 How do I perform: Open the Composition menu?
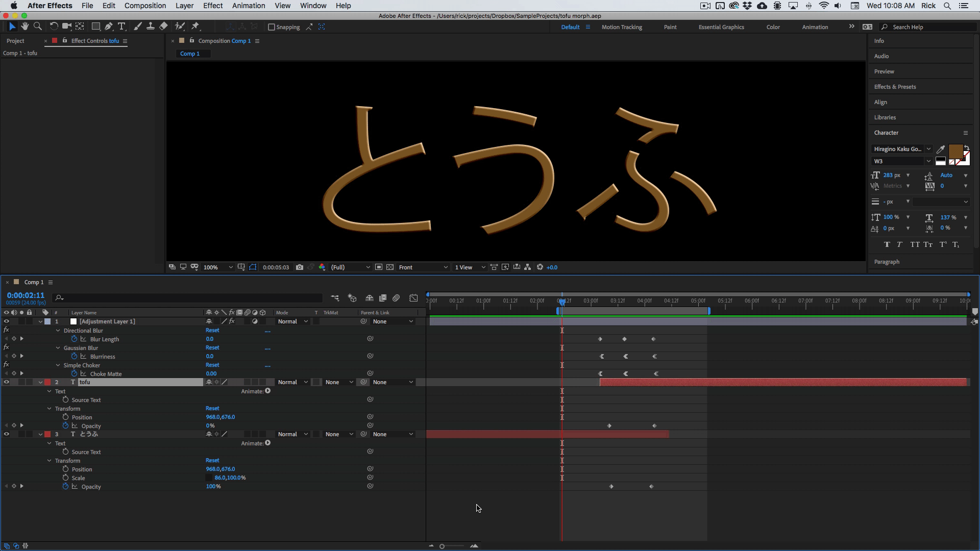coord(145,6)
